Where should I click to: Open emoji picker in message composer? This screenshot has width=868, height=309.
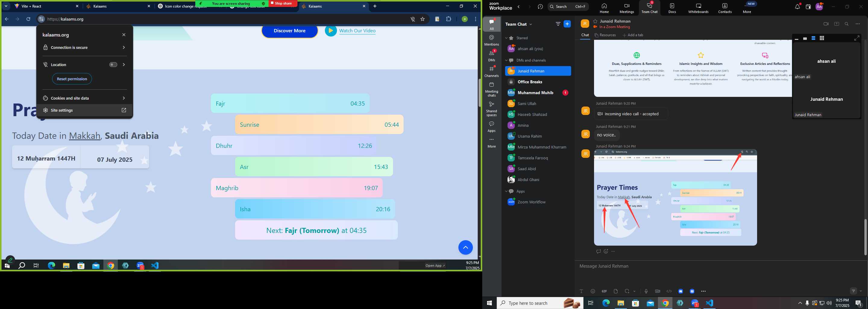(x=593, y=291)
